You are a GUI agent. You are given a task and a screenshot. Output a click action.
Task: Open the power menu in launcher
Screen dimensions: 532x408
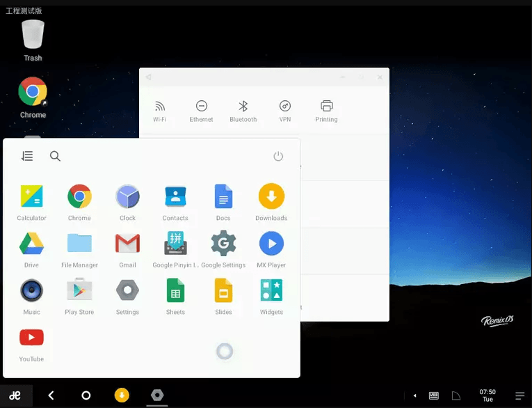[278, 156]
